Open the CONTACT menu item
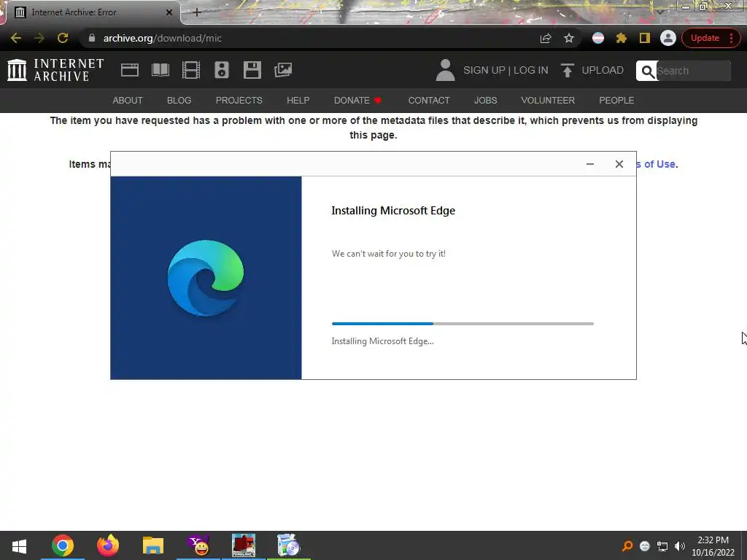 [x=429, y=101]
